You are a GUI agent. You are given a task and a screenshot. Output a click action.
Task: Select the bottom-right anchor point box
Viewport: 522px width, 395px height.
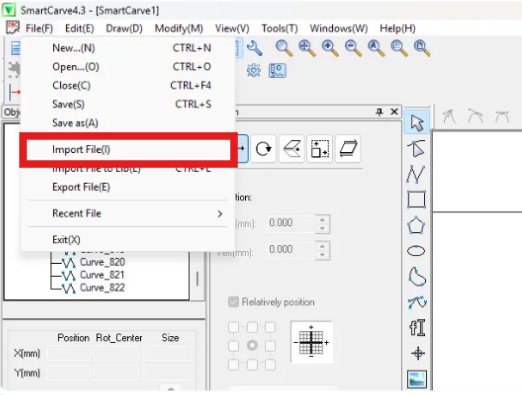point(270,365)
